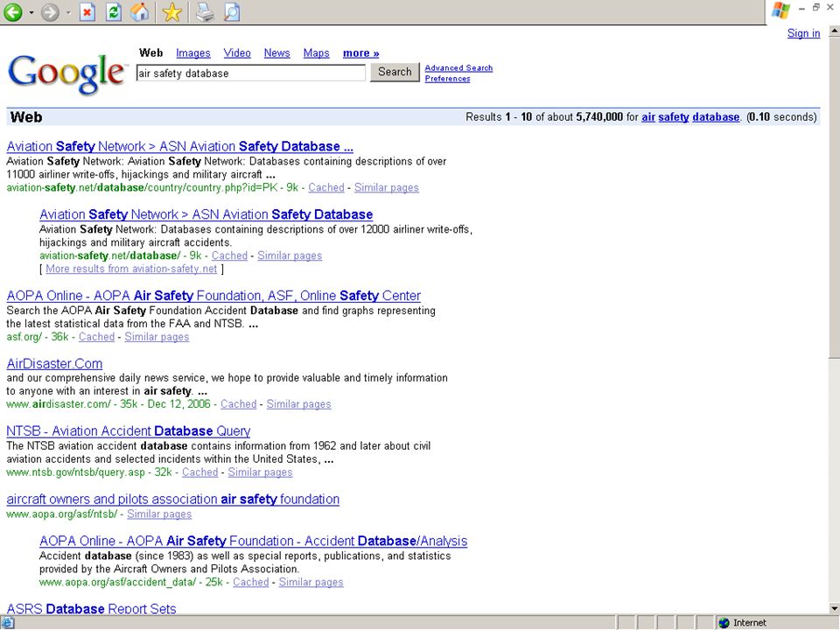
Task: Refresh the page with green arrows icon
Action: (114, 11)
